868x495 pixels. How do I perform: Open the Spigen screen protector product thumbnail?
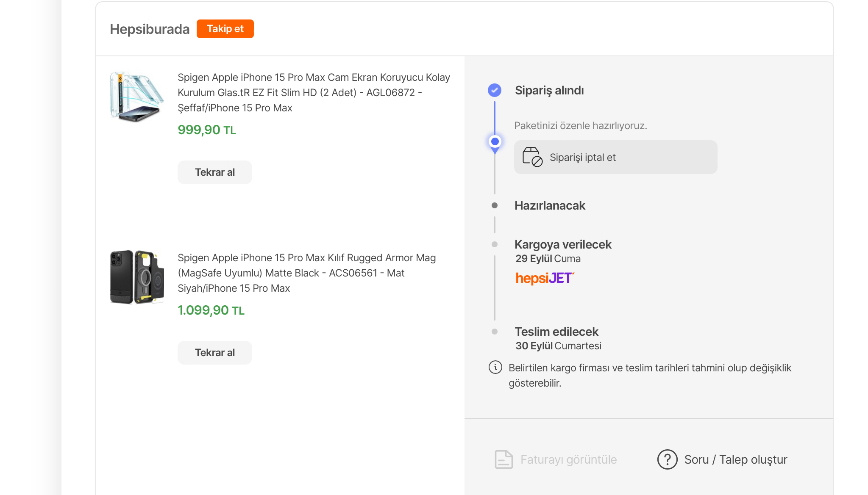pyautogui.click(x=137, y=97)
